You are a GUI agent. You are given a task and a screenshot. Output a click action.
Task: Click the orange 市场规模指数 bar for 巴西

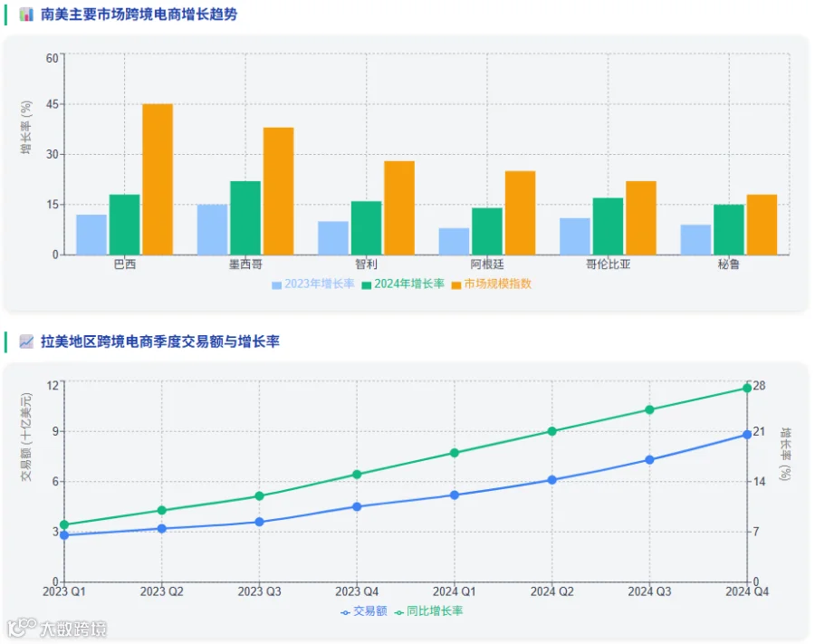158,179
